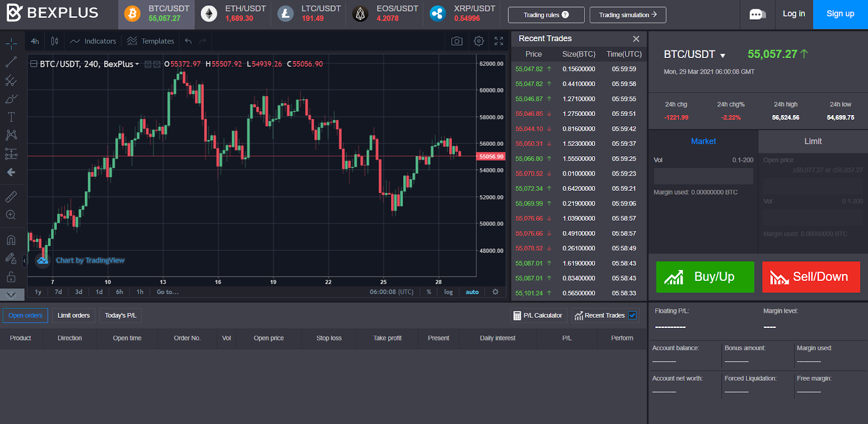Close the Recent Trades panel
Viewport: 868px width, 424px height.
click(x=636, y=39)
